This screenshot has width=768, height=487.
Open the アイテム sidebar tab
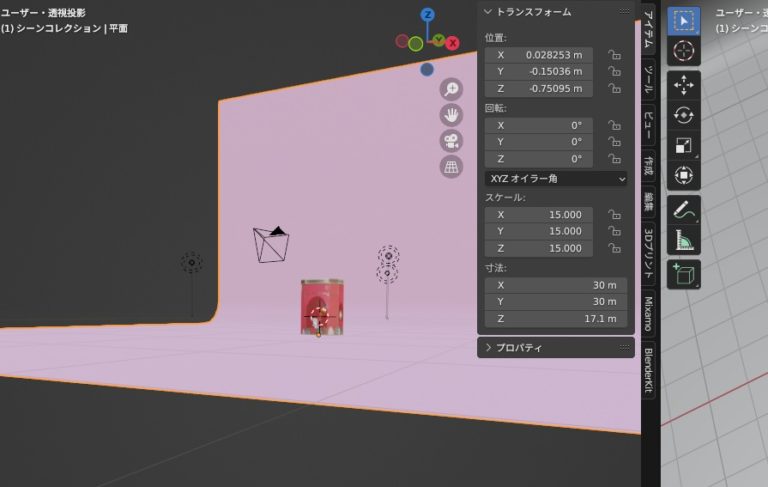click(x=648, y=29)
